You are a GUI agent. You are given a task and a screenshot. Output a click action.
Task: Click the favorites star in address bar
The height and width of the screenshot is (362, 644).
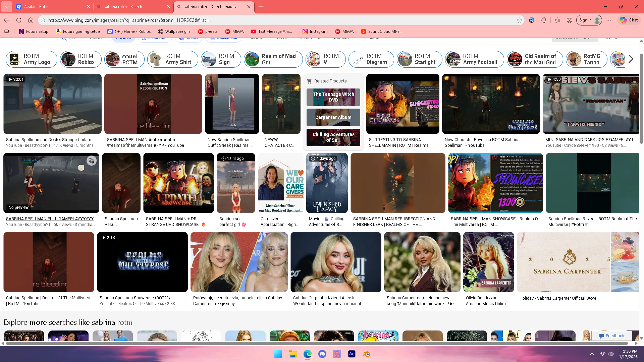click(519, 20)
